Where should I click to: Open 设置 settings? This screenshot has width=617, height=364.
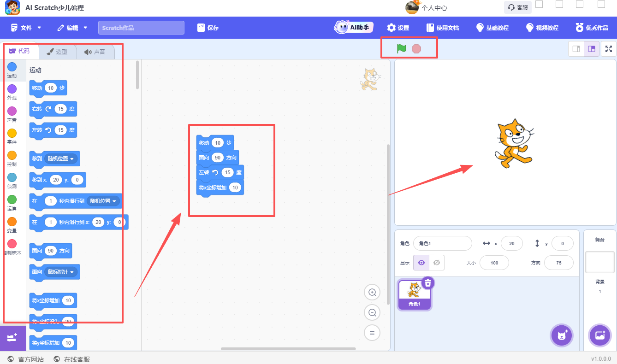pyautogui.click(x=398, y=28)
